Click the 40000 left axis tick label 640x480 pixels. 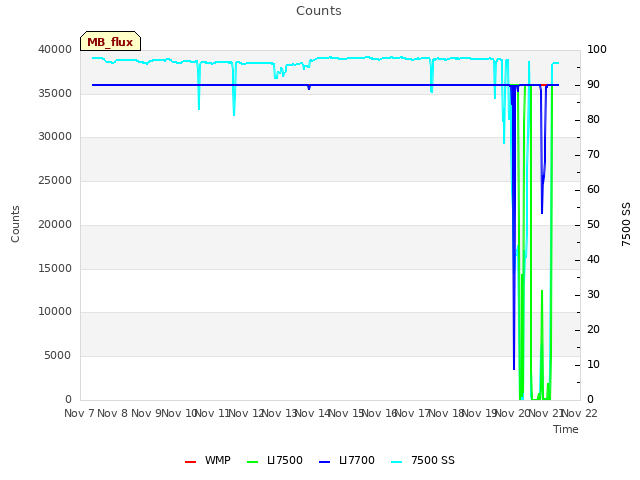tap(55, 49)
